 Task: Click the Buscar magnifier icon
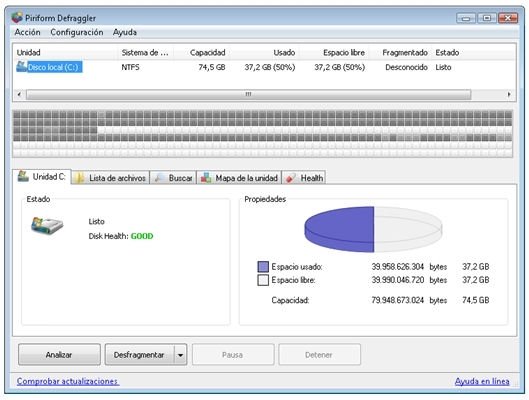(x=159, y=178)
